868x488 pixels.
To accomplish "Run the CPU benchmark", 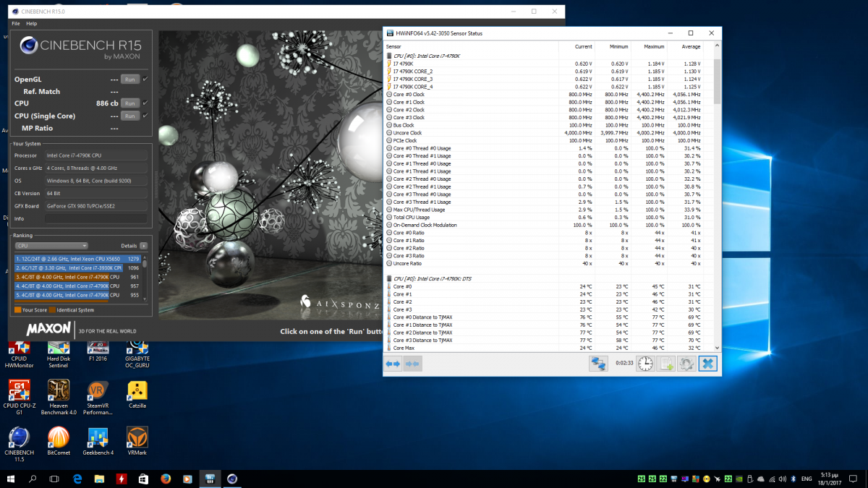I will [129, 103].
